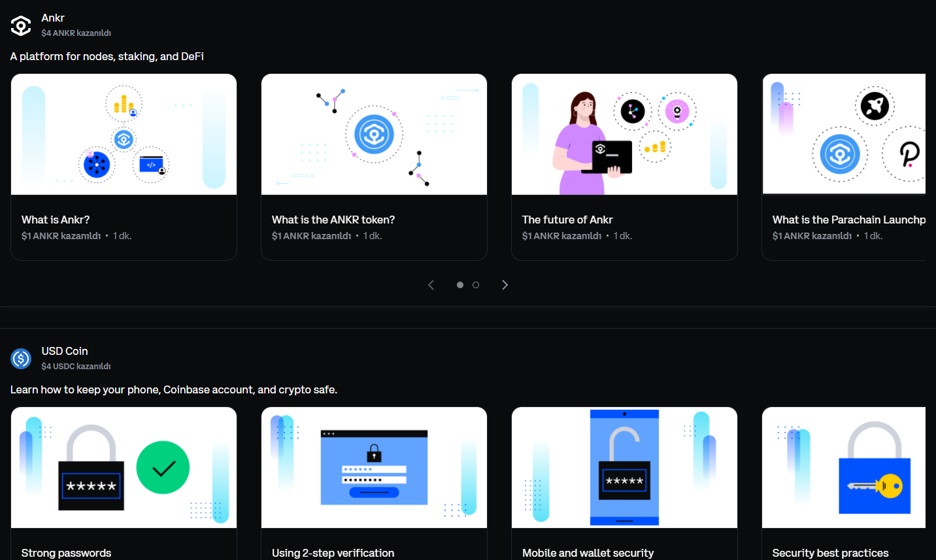Click the 'Ankr' course heading

coord(53,18)
